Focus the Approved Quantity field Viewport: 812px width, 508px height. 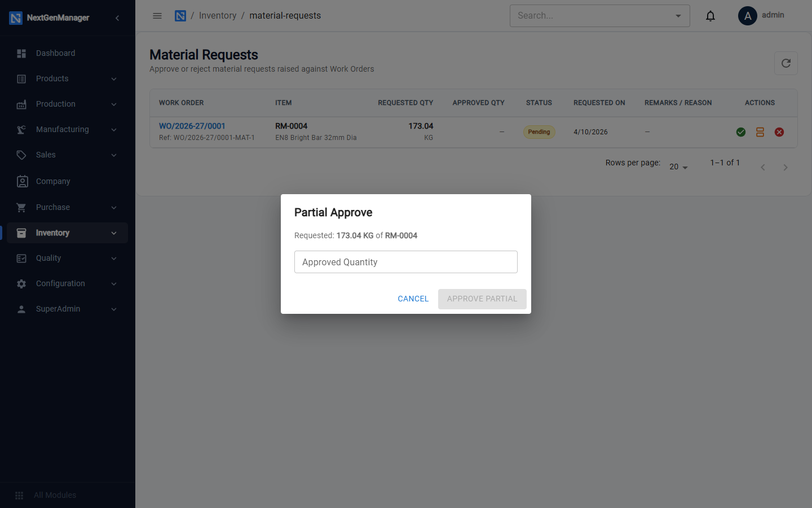(x=406, y=262)
